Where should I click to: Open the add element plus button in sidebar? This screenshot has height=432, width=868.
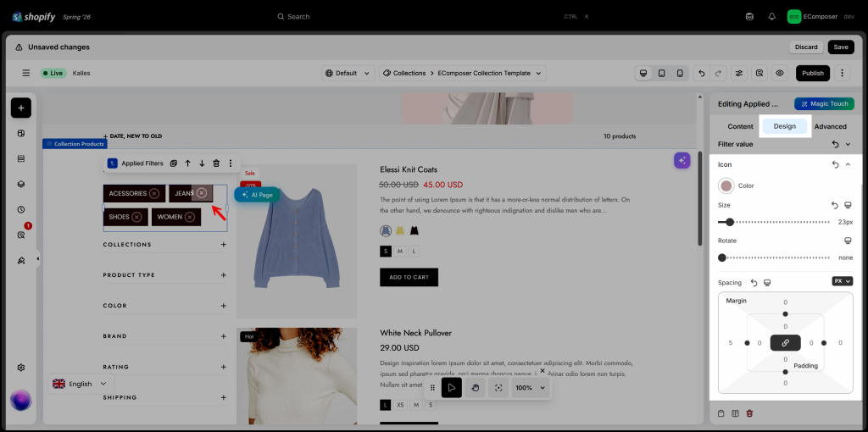pos(21,108)
